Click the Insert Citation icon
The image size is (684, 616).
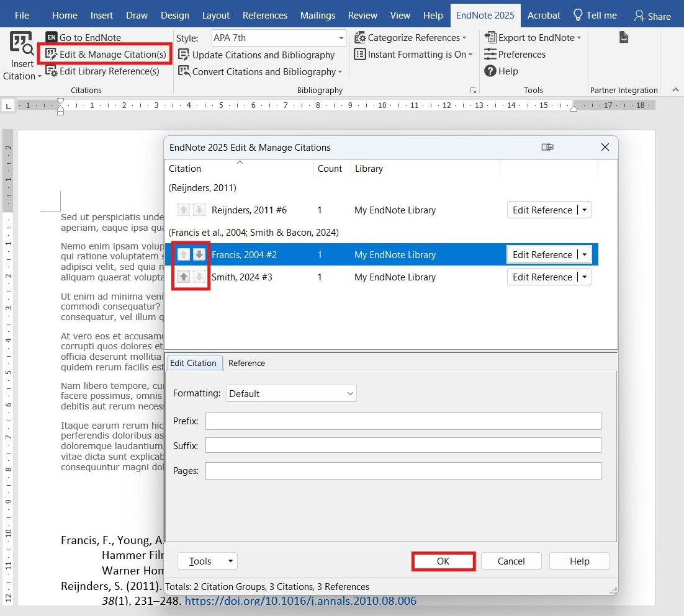tap(21, 43)
